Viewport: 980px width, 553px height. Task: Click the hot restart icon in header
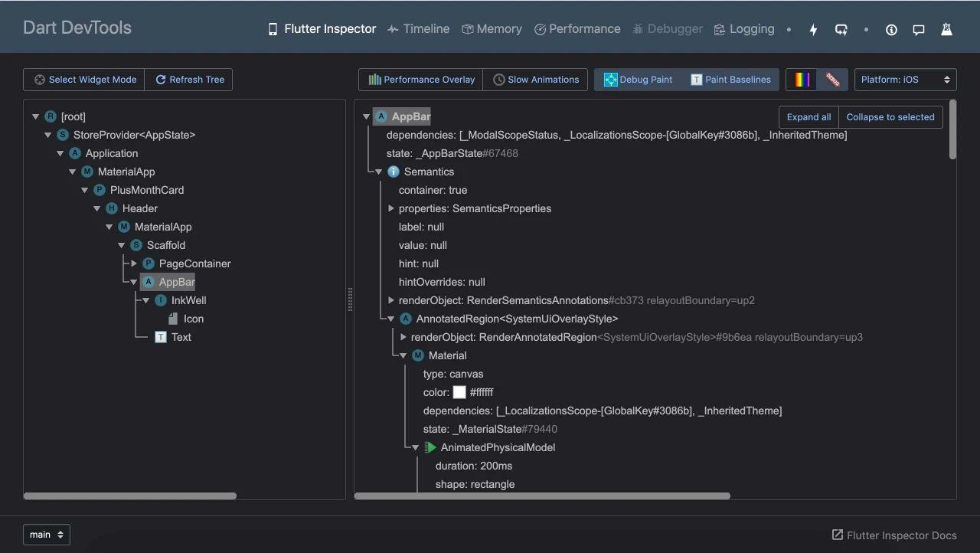(841, 29)
